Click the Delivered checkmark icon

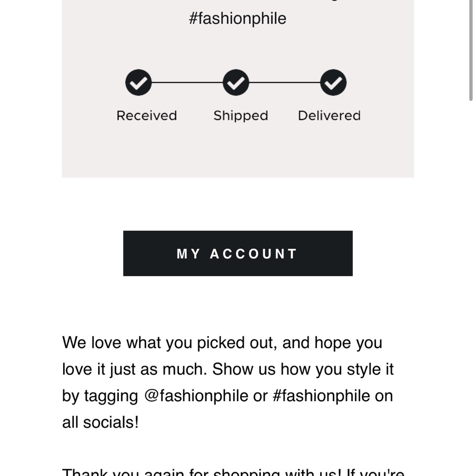[x=333, y=82]
